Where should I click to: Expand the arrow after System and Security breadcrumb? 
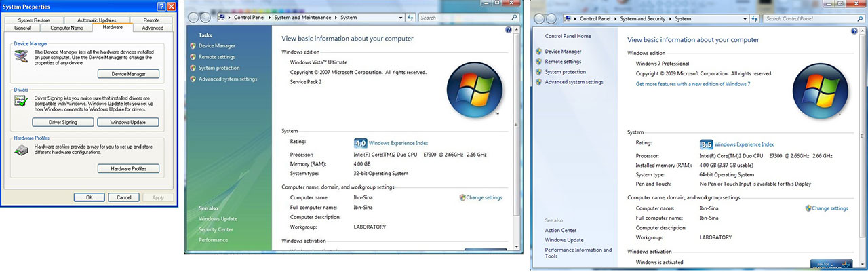coord(671,19)
